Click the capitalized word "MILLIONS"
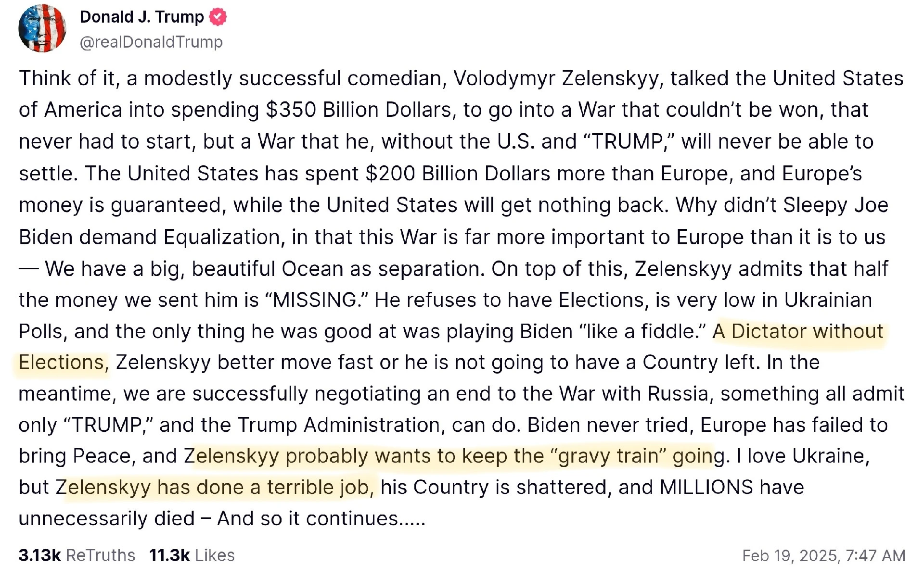This screenshot has height=578, width=924. [706, 488]
